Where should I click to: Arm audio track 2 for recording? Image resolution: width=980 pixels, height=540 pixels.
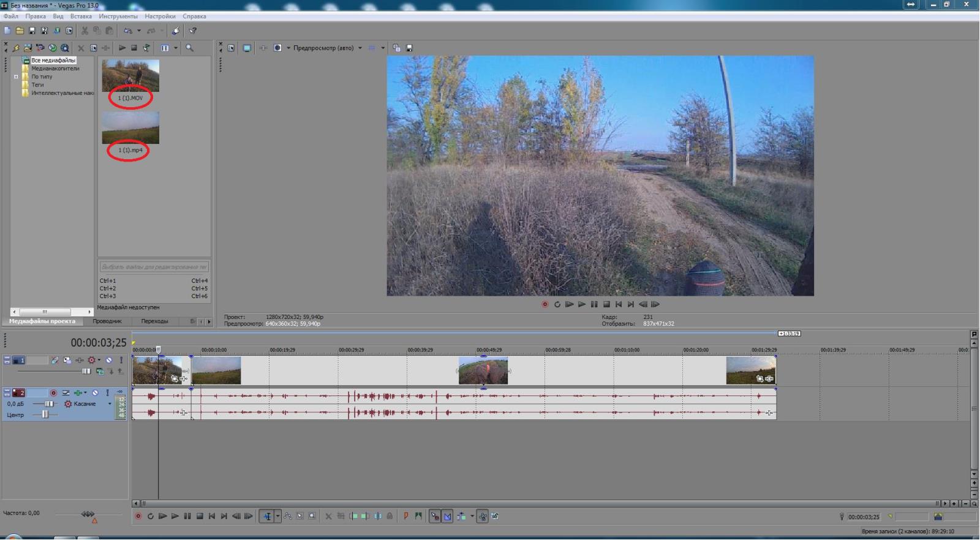coord(53,393)
